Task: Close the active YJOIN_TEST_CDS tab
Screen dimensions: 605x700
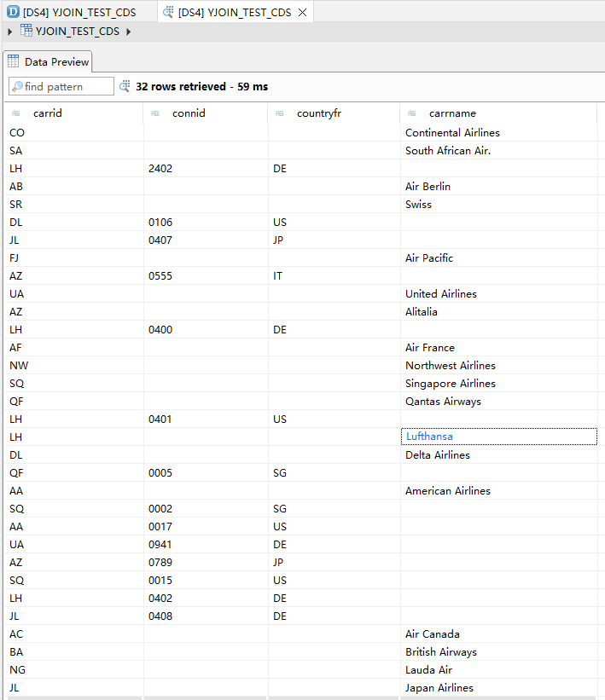Action: [x=302, y=12]
